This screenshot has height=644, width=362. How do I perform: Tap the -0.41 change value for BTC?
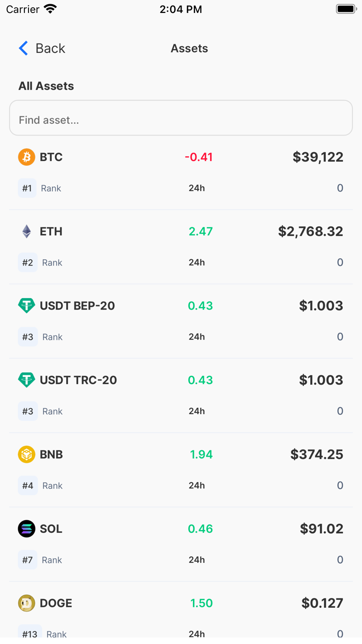(x=199, y=157)
